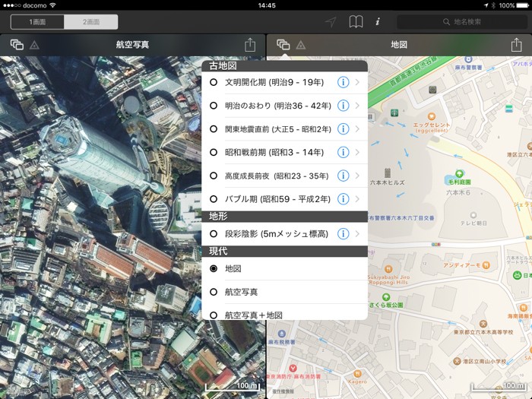Tap share icon on 地図 pane

point(516,45)
